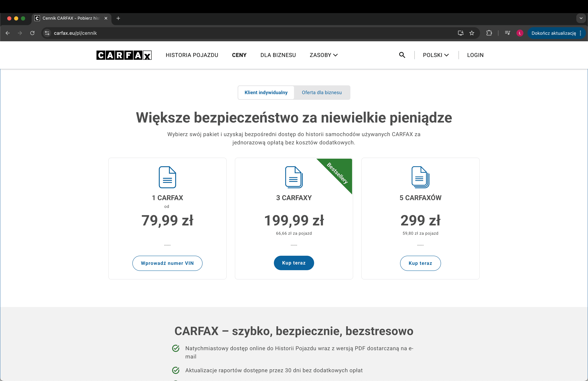Image resolution: width=588 pixels, height=381 pixels.
Task: Expand the tab search chevron in title bar
Action: (581, 18)
